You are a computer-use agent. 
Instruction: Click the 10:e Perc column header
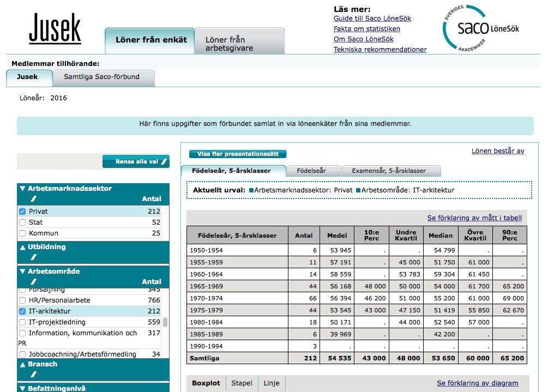tap(371, 236)
